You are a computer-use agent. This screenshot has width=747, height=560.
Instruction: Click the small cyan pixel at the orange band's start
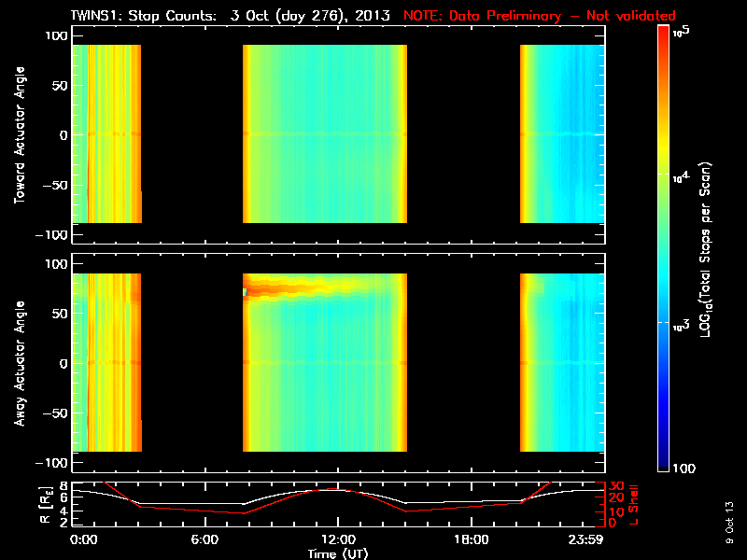[245, 292]
